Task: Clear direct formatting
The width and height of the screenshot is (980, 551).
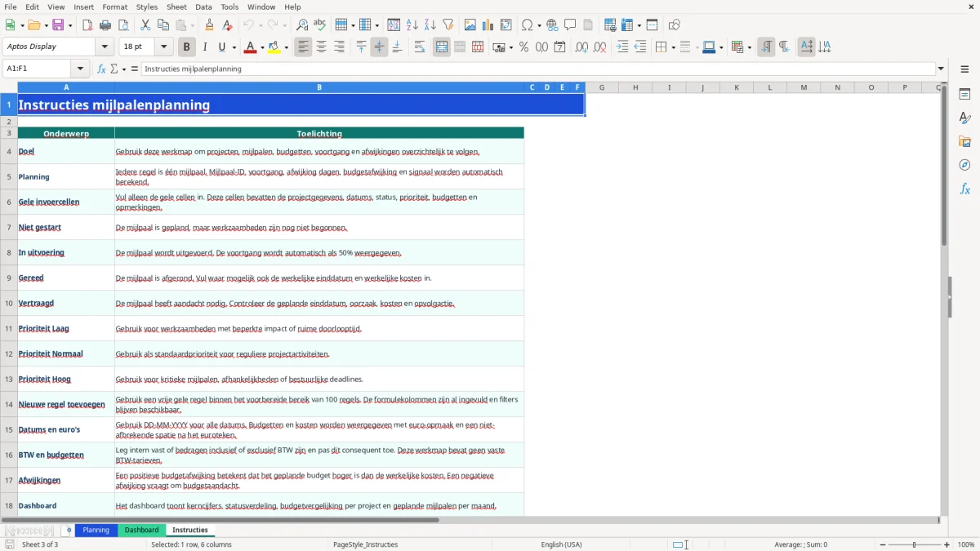Action: 227,25
